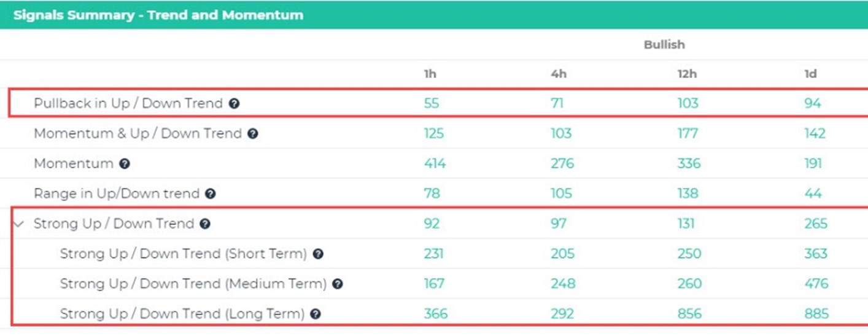Click the Strong Up / Down Trend row label
Screen dimensions: 868x336
(114, 224)
